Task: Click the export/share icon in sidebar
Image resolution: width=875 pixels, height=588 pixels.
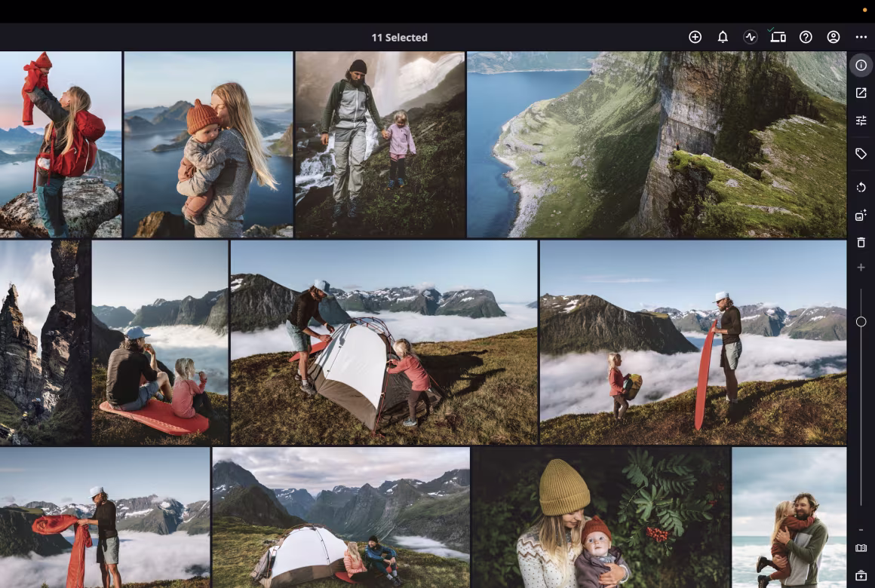Action: point(861,93)
